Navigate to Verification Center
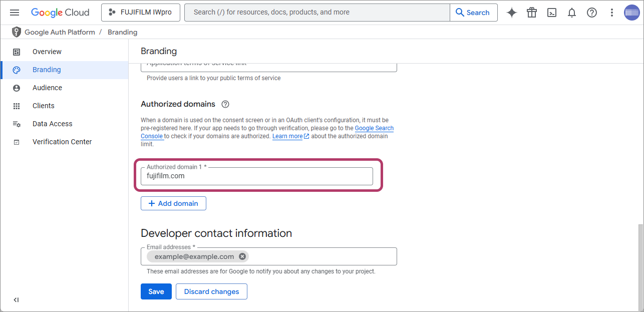Viewport: 644px width, 312px height. 62,142
